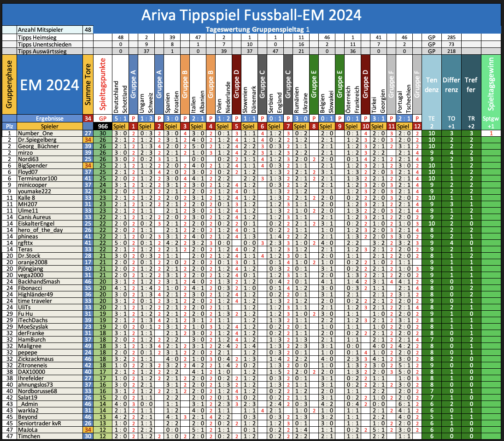Click the Ariva Tippspiel Fussball-EM 2024 title

[251, 15]
